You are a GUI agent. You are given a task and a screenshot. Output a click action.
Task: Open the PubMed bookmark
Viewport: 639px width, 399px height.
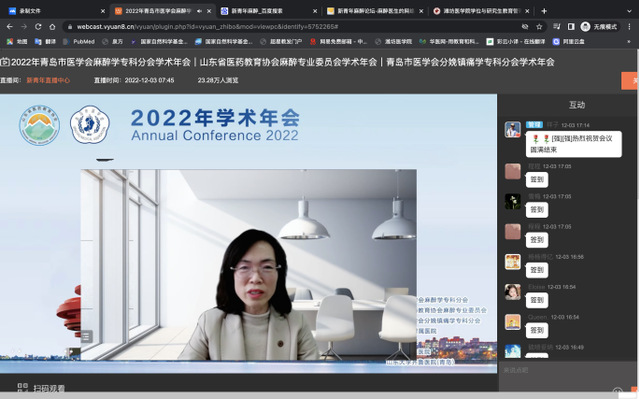coord(79,42)
